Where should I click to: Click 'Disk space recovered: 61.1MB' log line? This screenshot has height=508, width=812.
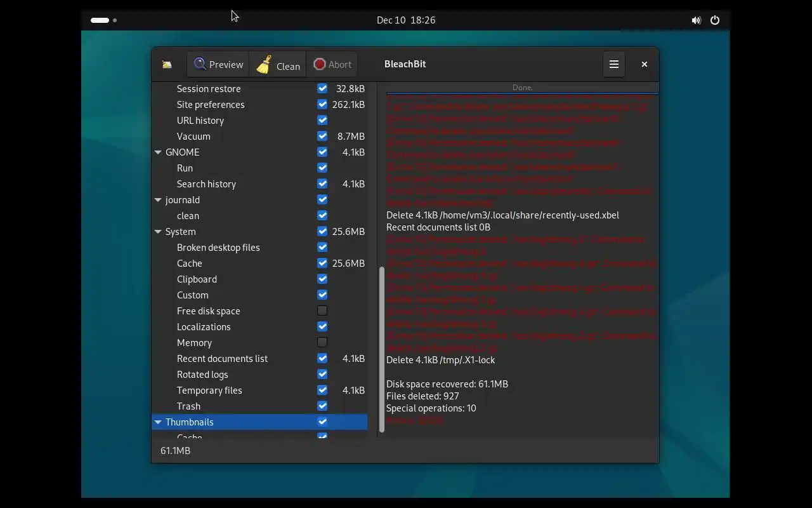(447, 384)
